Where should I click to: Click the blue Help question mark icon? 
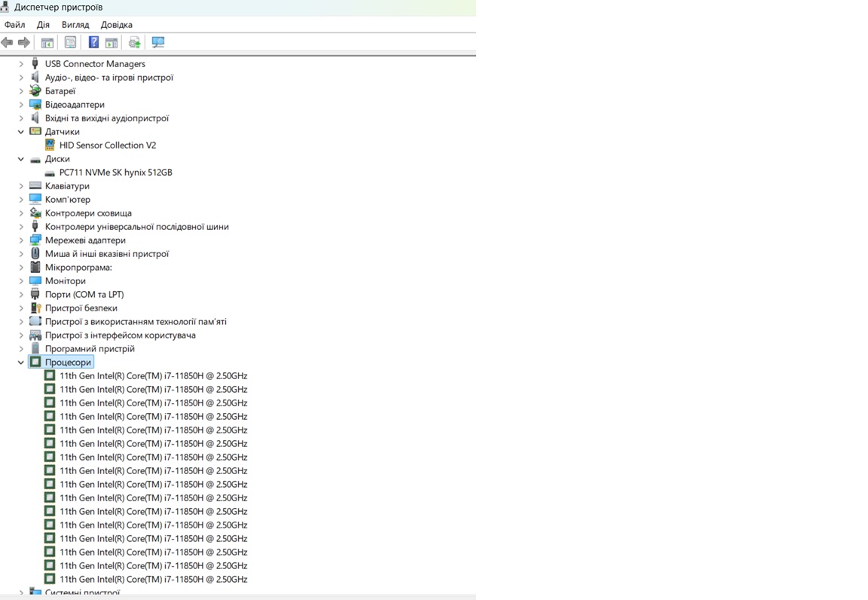coord(93,42)
